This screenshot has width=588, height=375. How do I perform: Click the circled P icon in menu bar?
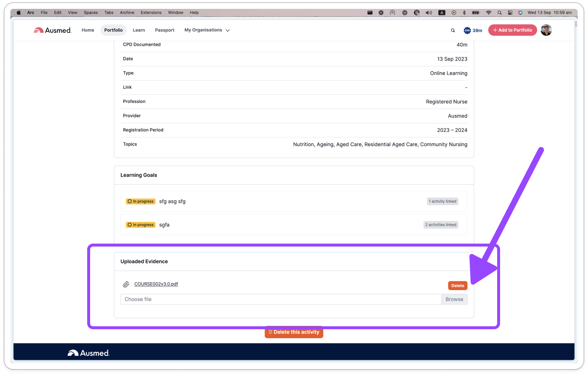(417, 13)
